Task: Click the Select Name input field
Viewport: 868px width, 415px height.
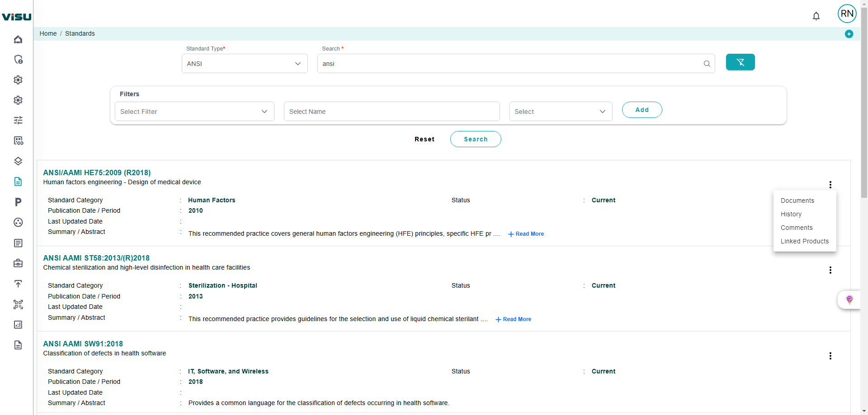Action: point(392,112)
